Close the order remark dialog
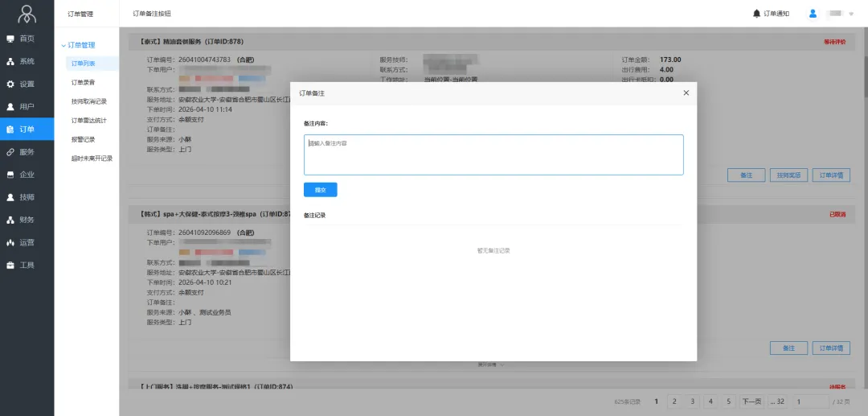Viewport: 868px width, 416px height. (686, 93)
